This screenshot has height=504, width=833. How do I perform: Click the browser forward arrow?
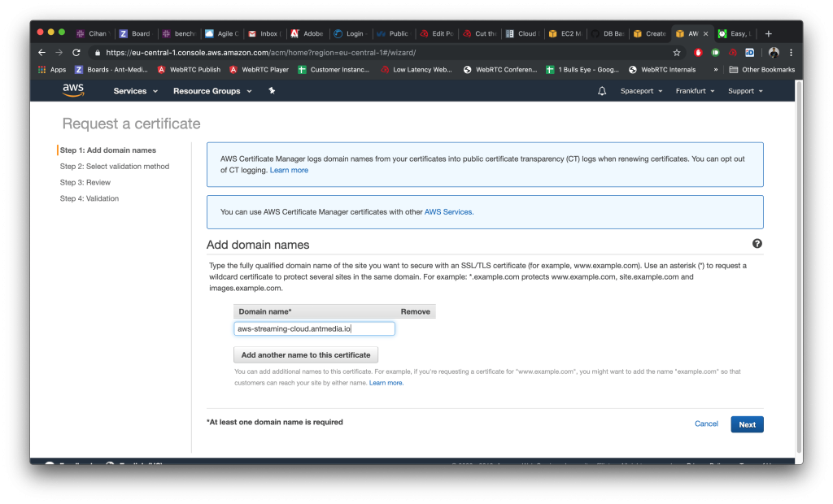59,53
